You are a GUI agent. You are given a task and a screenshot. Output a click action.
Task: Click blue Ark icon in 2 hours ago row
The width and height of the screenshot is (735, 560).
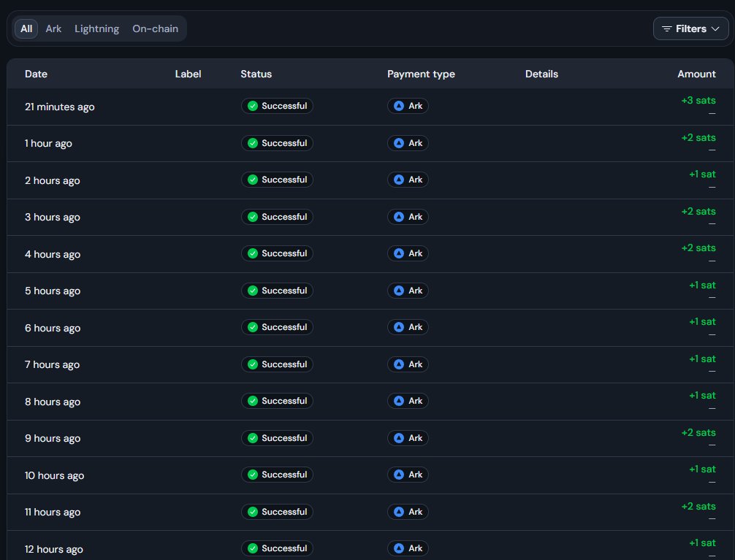[x=399, y=180]
